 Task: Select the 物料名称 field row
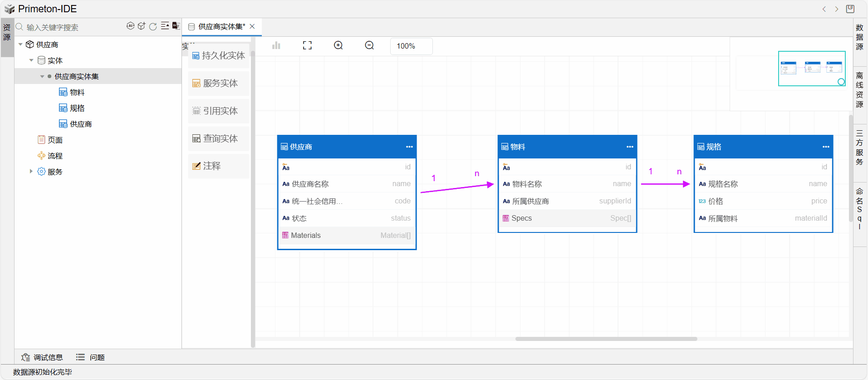click(567, 184)
